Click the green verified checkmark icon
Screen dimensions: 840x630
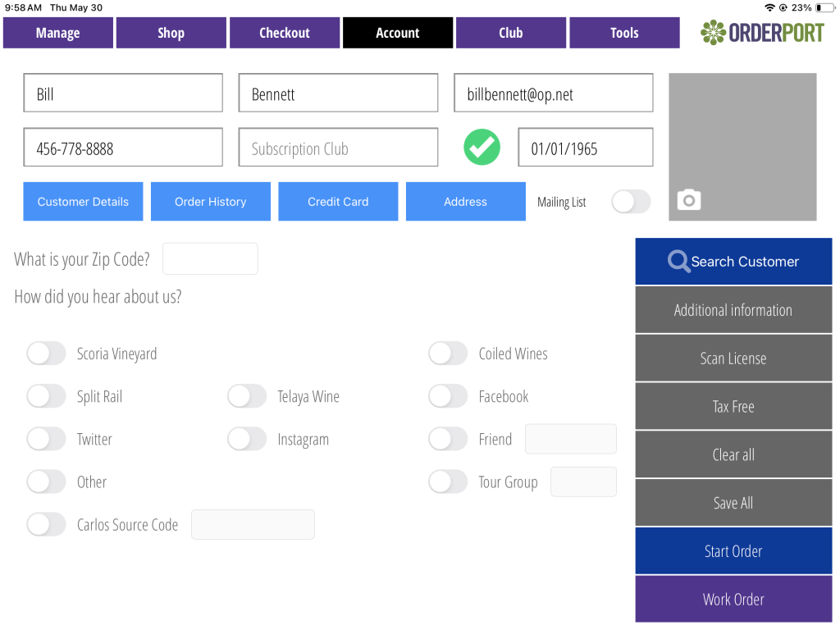tap(482, 148)
